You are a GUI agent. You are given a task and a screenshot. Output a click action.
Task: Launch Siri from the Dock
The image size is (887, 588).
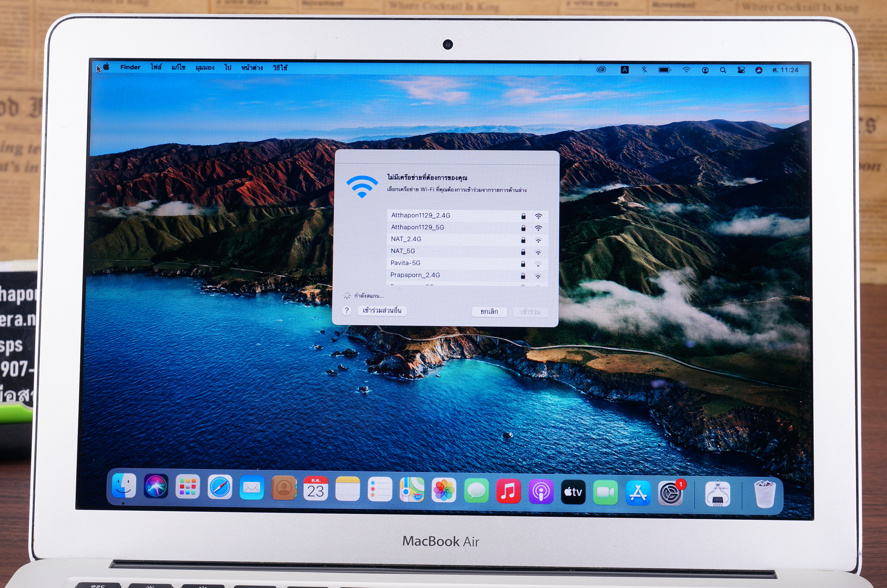click(x=156, y=486)
